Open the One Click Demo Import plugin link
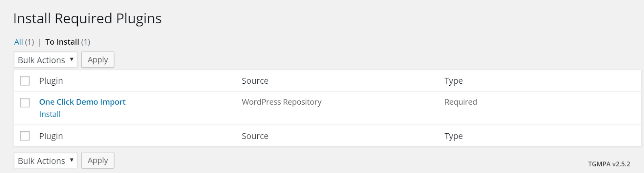Viewport: 644px width, 173px height. (82, 102)
